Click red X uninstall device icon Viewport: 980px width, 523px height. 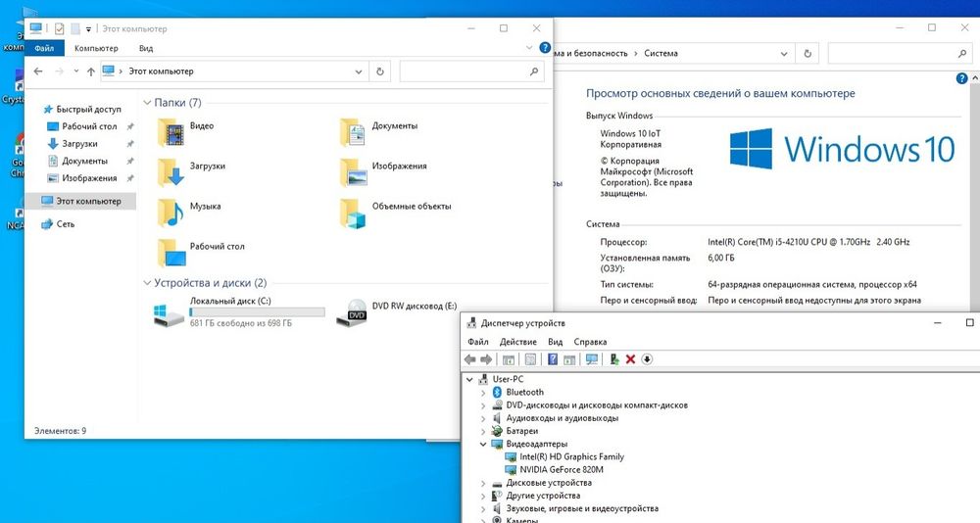point(630,359)
